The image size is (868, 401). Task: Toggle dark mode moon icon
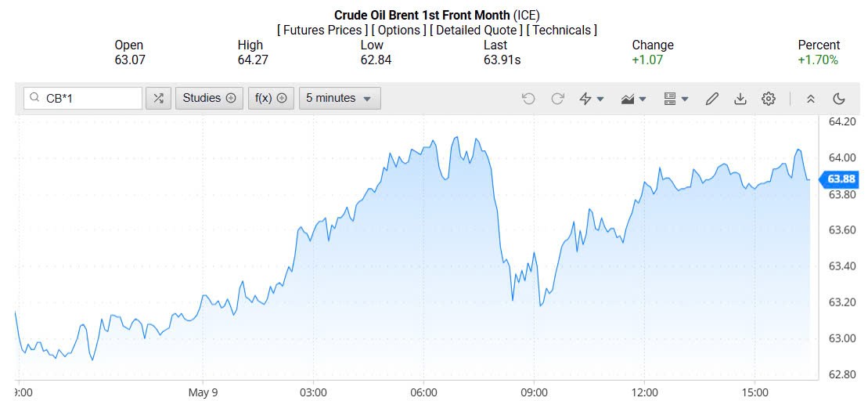[839, 98]
